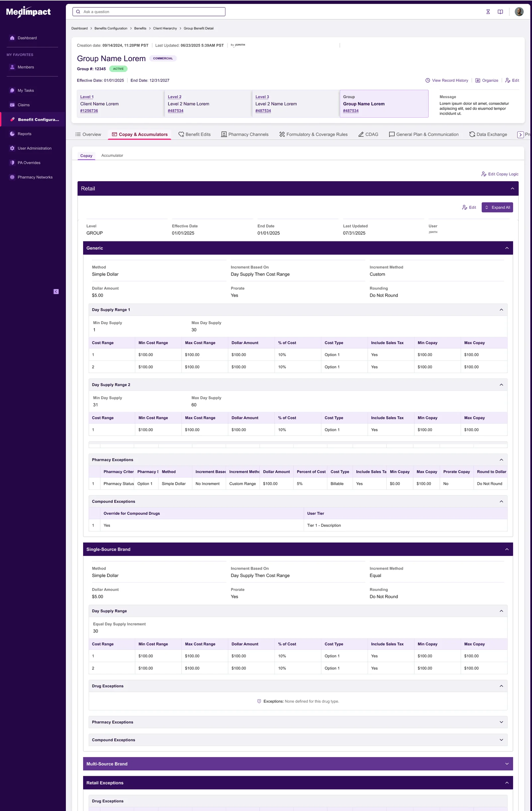
Task: Click Edit in the Retail section
Action: [468, 207]
